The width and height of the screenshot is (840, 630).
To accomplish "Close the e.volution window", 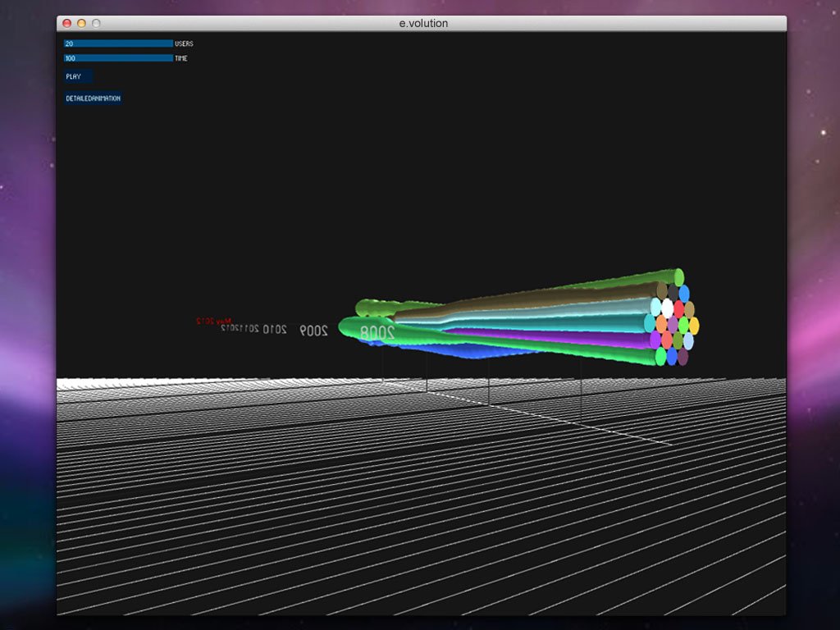I will (67, 23).
